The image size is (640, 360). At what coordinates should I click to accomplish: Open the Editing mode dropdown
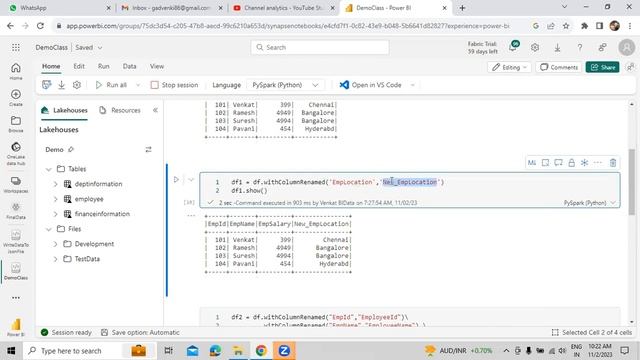[x=509, y=67]
